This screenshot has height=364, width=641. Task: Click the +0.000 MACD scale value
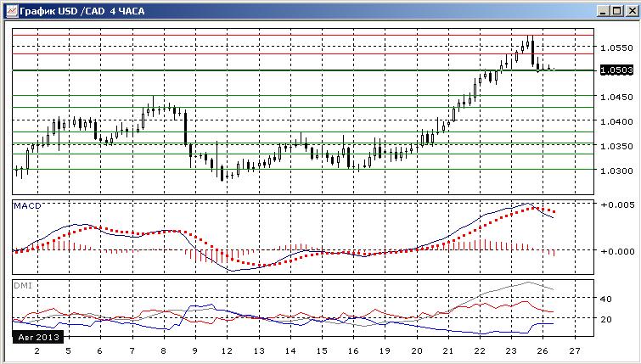(x=617, y=252)
